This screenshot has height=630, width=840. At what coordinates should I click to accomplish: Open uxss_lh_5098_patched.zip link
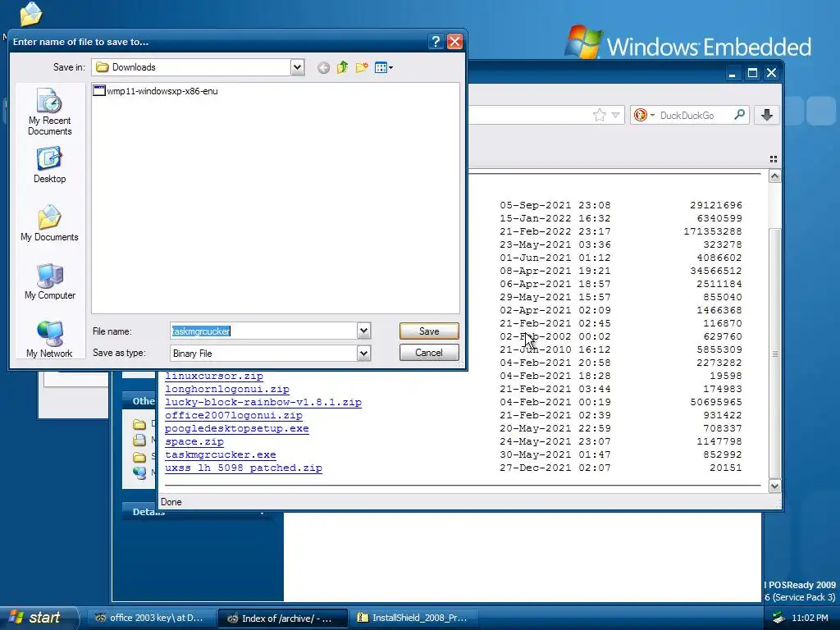(x=244, y=468)
